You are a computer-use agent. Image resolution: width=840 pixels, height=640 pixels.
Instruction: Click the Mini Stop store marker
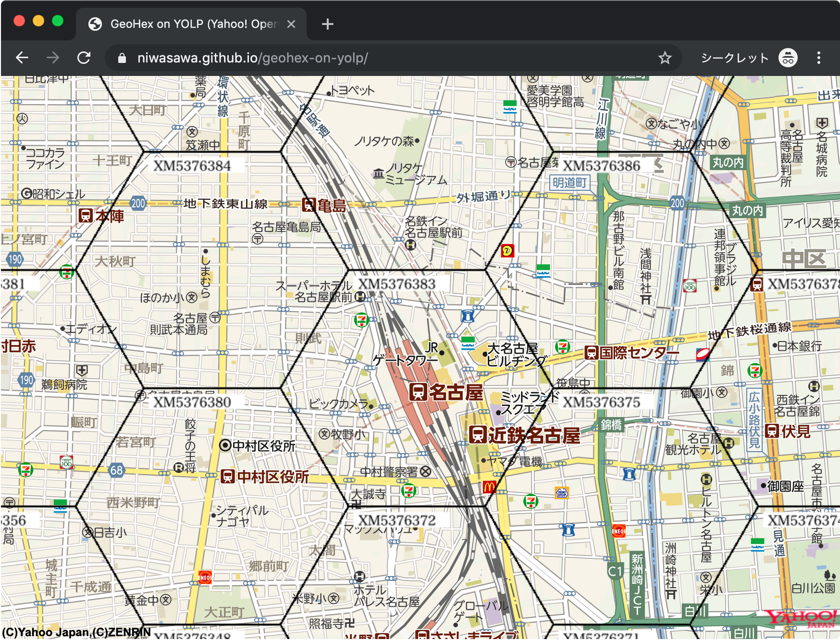point(562,493)
